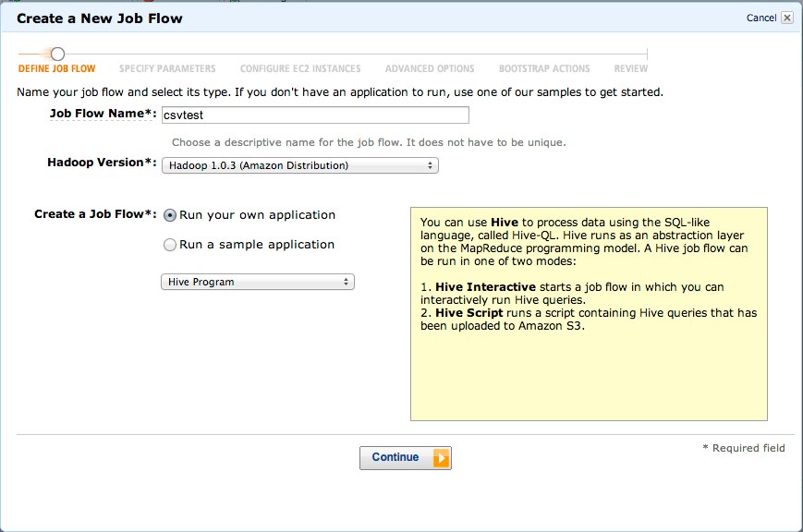Screen dimensions: 803x532
Task: Go to Specify Parameters step
Action: tap(167, 69)
